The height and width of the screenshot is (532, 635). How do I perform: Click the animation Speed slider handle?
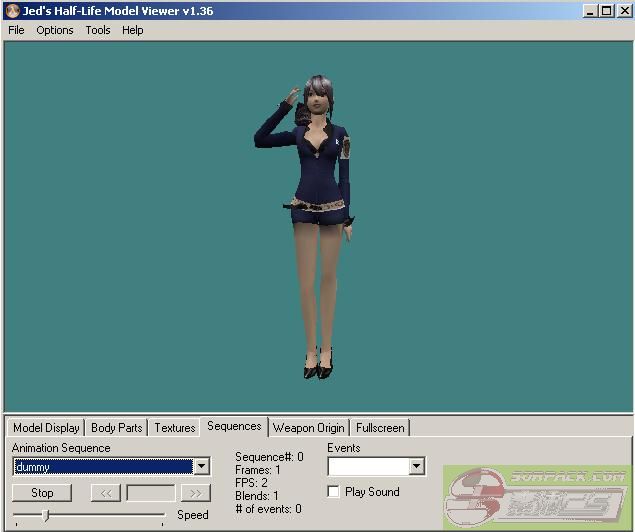(45, 515)
